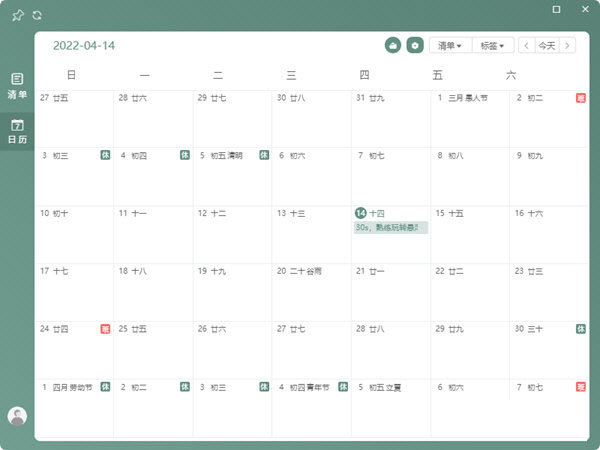Go to the next month
600x450 pixels.
pyautogui.click(x=568, y=45)
